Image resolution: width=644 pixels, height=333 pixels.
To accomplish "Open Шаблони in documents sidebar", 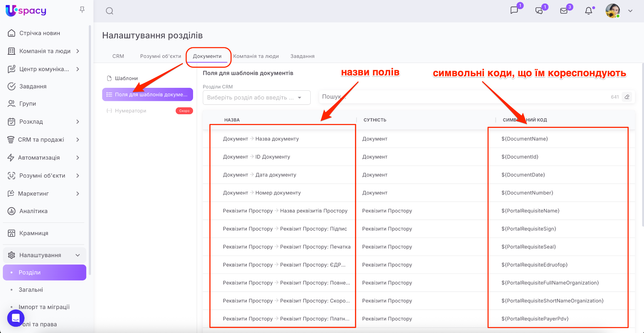I will pos(126,78).
